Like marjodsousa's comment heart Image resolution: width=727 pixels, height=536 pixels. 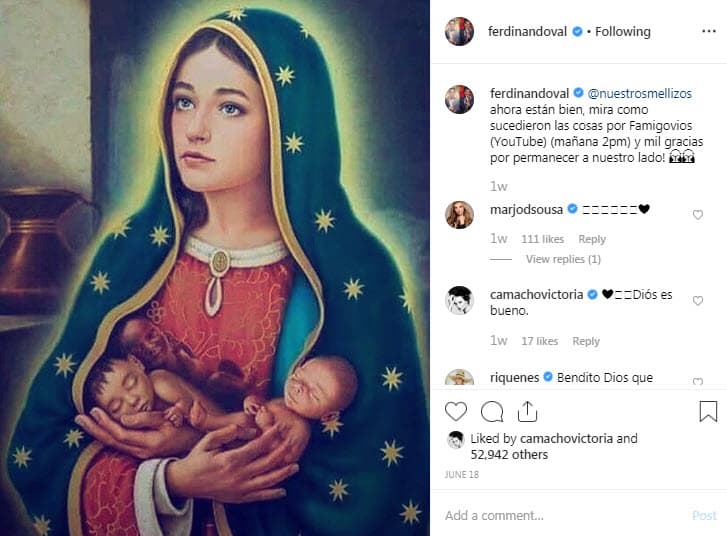pos(698,215)
